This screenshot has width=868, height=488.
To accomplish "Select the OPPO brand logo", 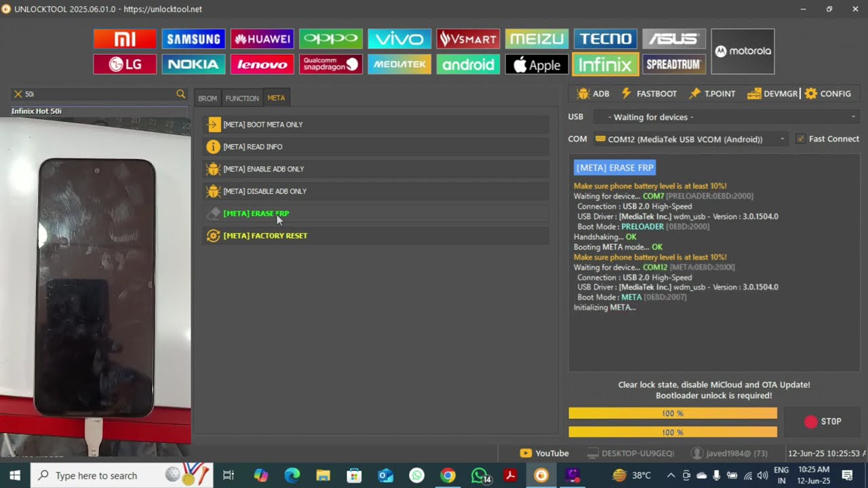I will pyautogui.click(x=331, y=39).
